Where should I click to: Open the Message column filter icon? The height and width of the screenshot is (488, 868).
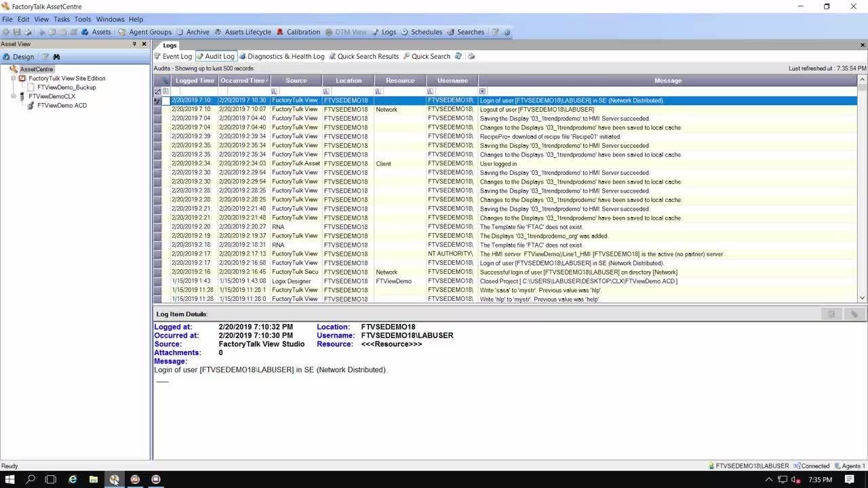(483, 91)
